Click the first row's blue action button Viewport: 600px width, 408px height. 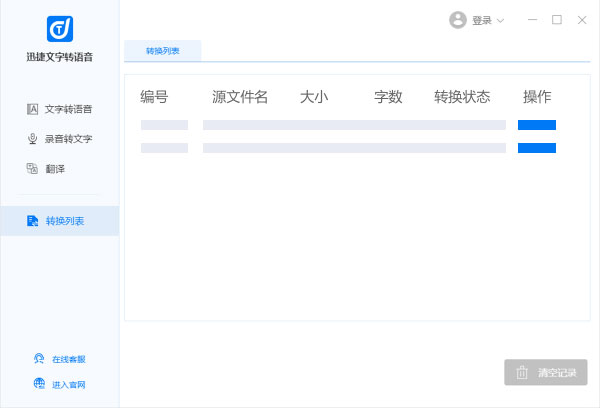click(536, 125)
